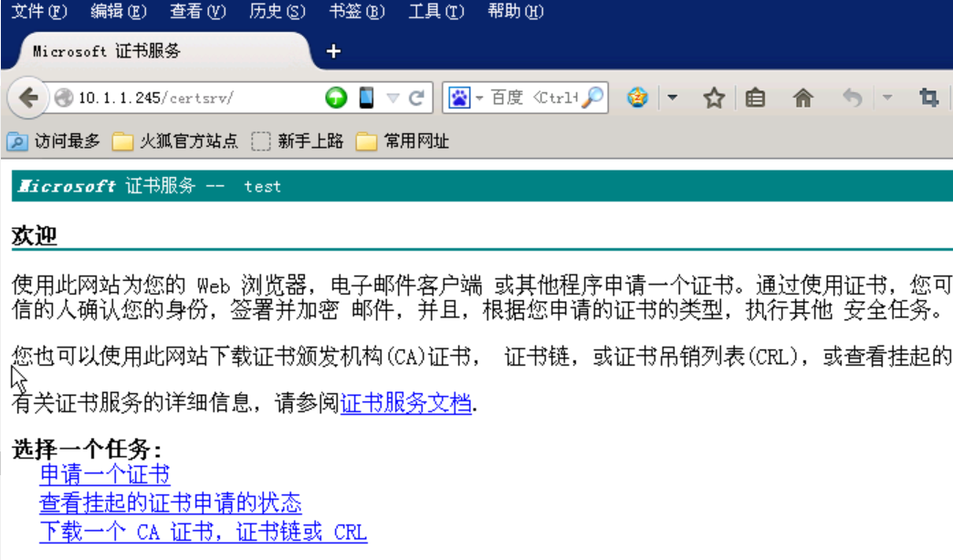The height and width of the screenshot is (560, 953).
Task: Open the dropdown beside the undo arrow
Action: [x=887, y=98]
